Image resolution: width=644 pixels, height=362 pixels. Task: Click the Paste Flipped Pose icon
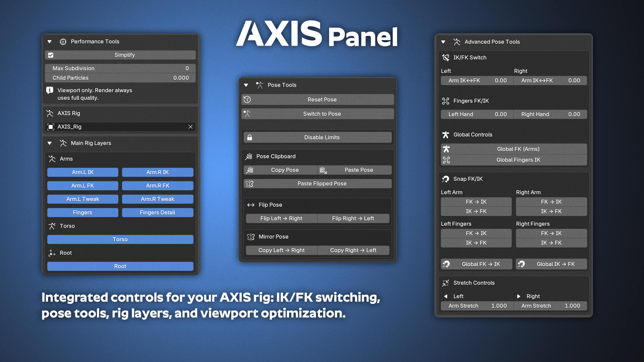(x=250, y=184)
